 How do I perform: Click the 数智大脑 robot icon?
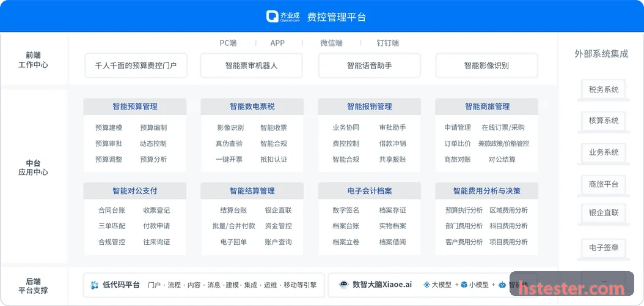click(x=344, y=285)
